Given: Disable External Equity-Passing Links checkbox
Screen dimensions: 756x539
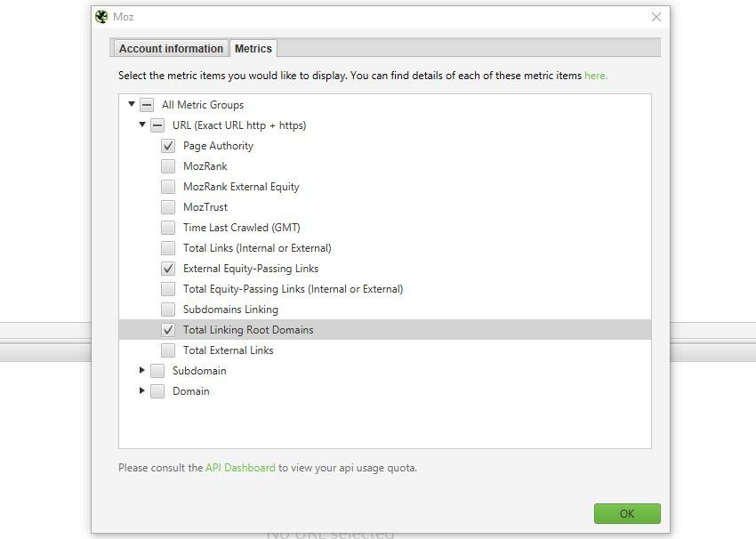Looking at the screenshot, I should pos(168,269).
